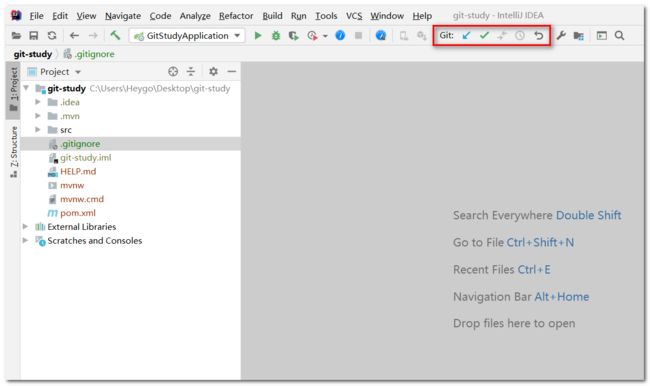Expand the .idea folder
650x386 pixels.
[38, 102]
